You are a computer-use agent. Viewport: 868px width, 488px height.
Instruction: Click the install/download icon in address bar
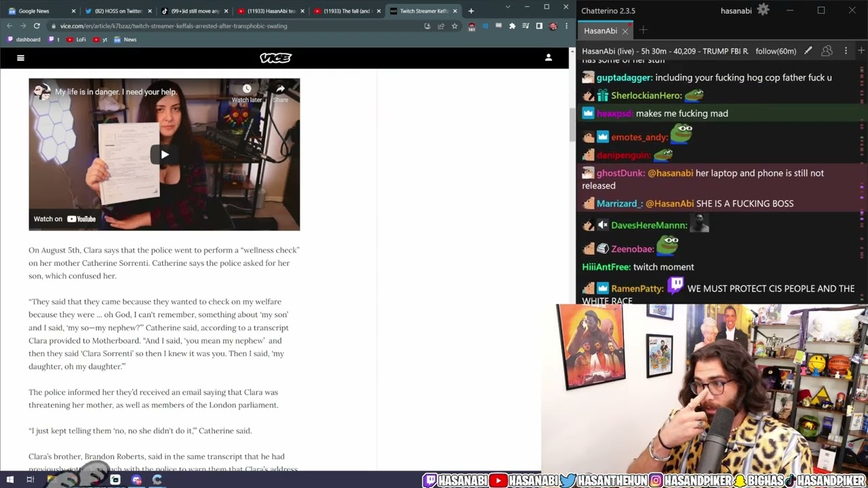(x=427, y=26)
